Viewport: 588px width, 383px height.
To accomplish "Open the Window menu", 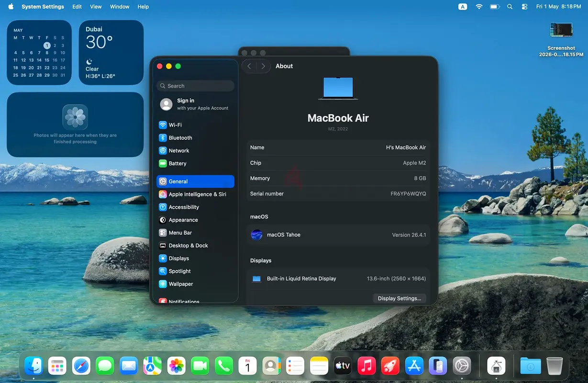I will click(120, 7).
